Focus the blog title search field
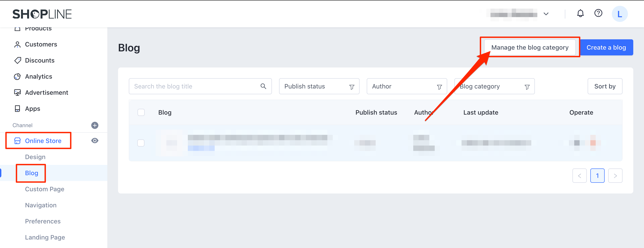The image size is (644, 248). pyautogui.click(x=195, y=86)
